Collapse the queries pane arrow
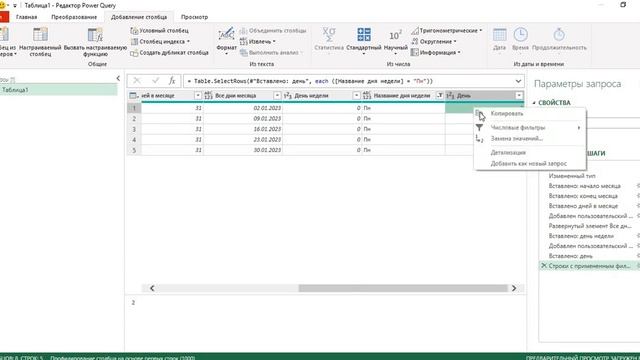This screenshot has height=360, width=640. tap(118, 78)
